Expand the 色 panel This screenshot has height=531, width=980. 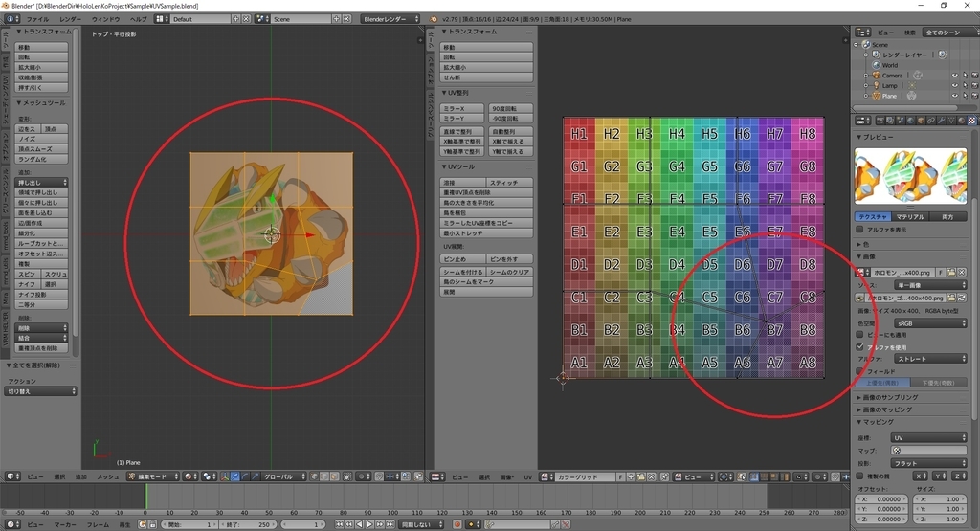(863, 244)
